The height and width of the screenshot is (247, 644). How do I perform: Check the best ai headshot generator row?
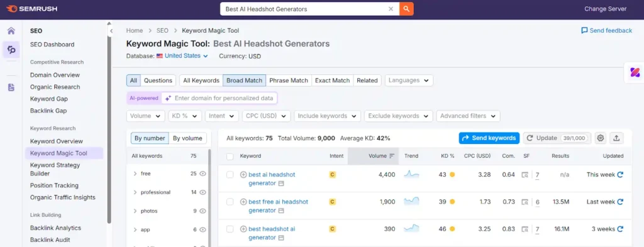click(x=230, y=175)
